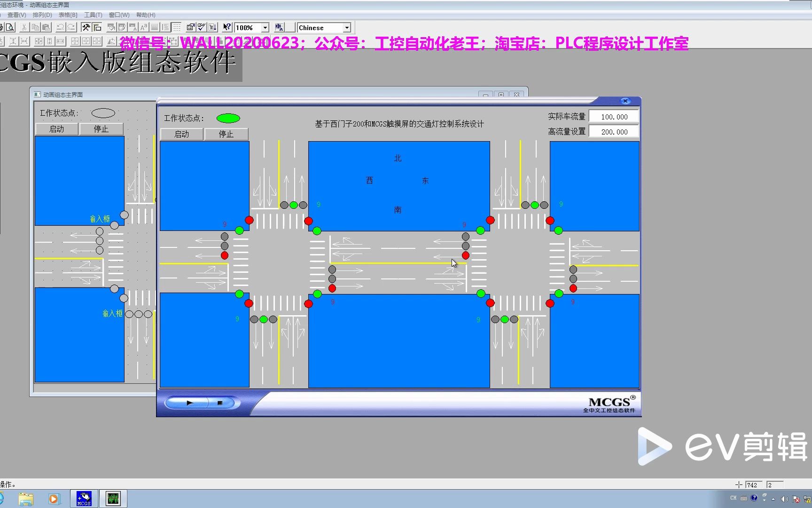The width and height of the screenshot is (812, 508).
Task: Click the 西 direction label
Action: 369,181
